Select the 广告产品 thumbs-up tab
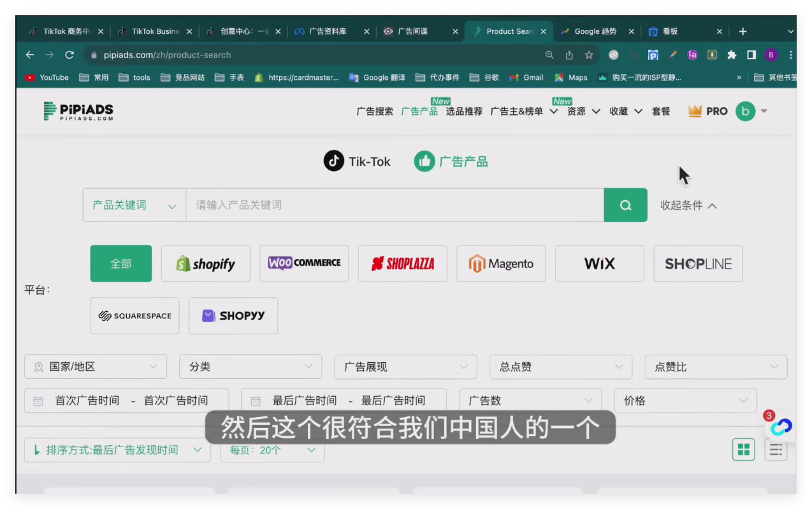 (451, 161)
